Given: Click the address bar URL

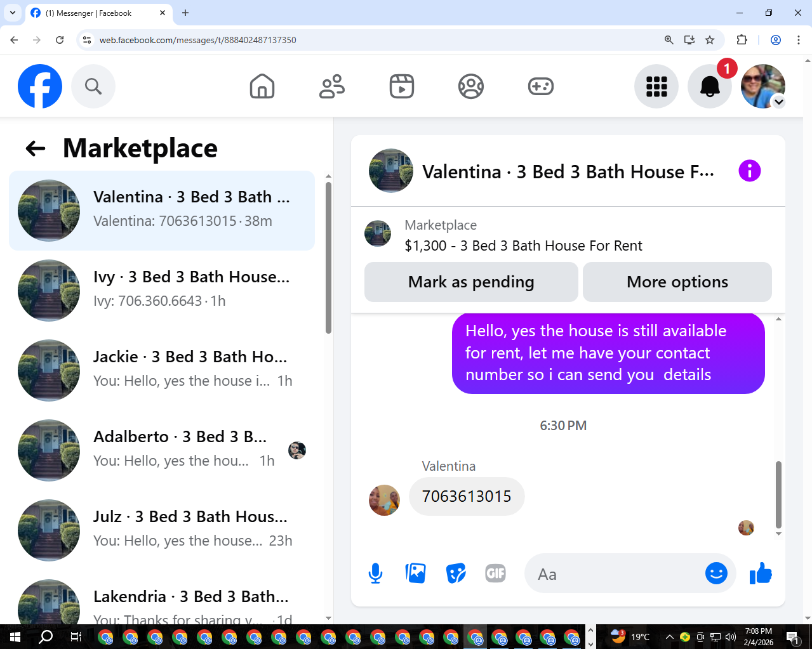Looking at the screenshot, I should point(198,40).
